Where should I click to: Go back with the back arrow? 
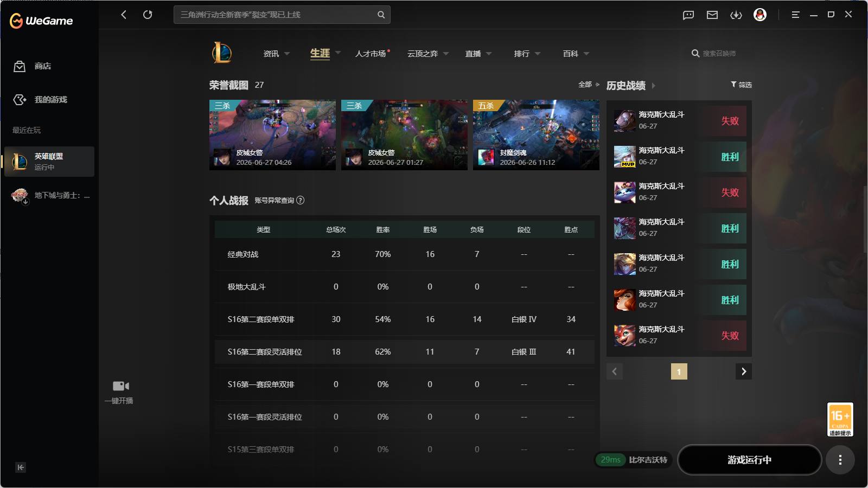[124, 15]
